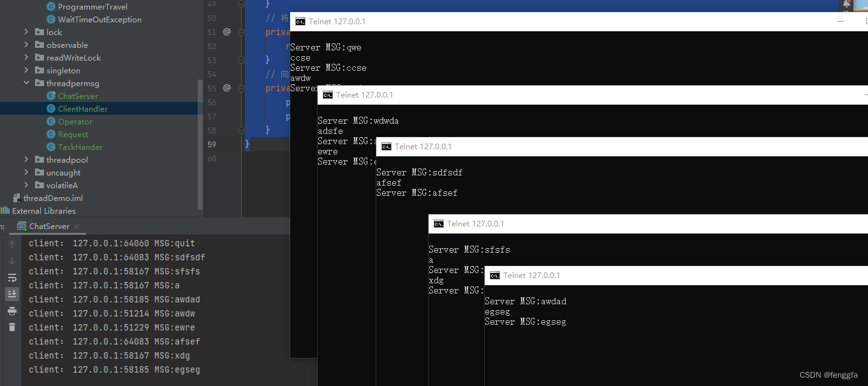The height and width of the screenshot is (386, 868).
Task: Open the WaitTimeOutException class
Action: [x=99, y=19]
